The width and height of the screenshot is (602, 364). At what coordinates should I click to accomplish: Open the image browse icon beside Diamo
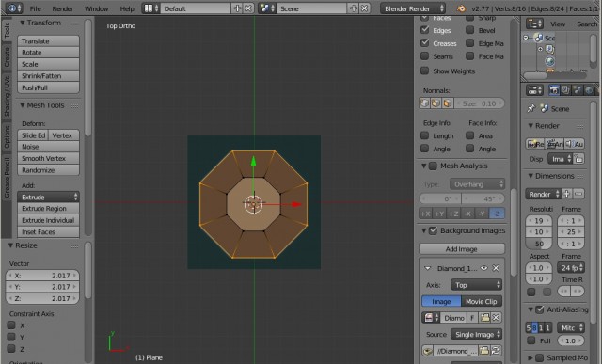click(x=431, y=318)
